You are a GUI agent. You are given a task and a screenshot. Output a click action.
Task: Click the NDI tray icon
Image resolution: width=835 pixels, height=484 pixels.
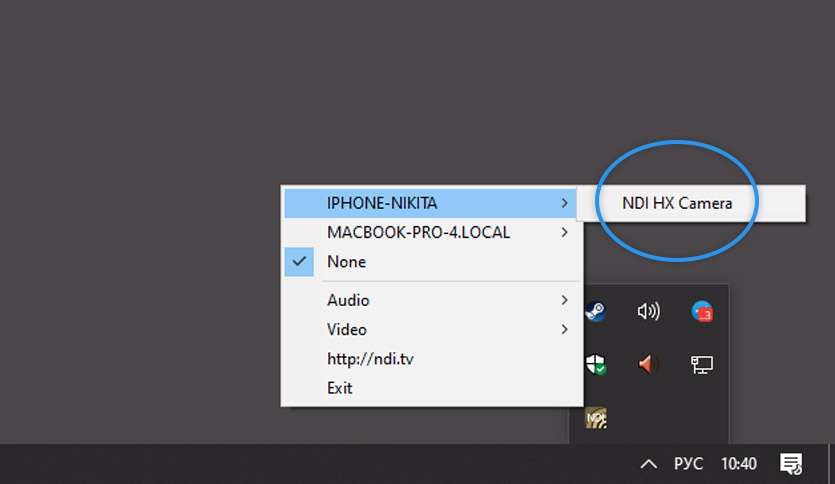click(x=596, y=418)
